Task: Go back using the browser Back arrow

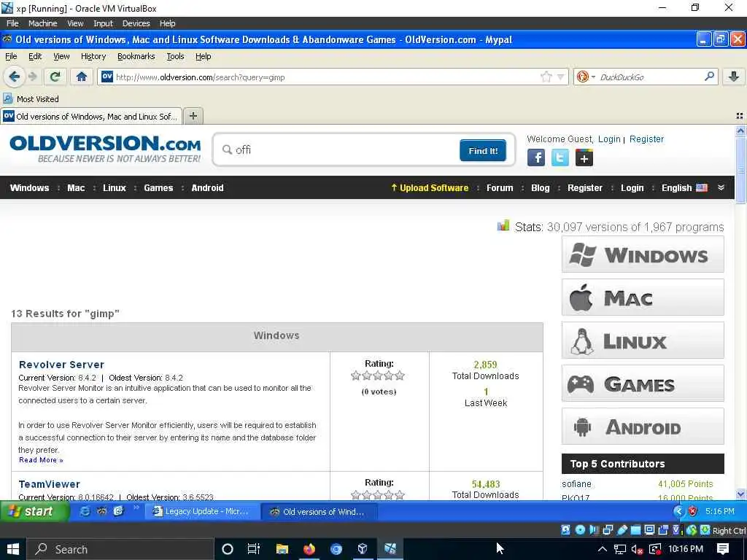Action: [x=15, y=76]
